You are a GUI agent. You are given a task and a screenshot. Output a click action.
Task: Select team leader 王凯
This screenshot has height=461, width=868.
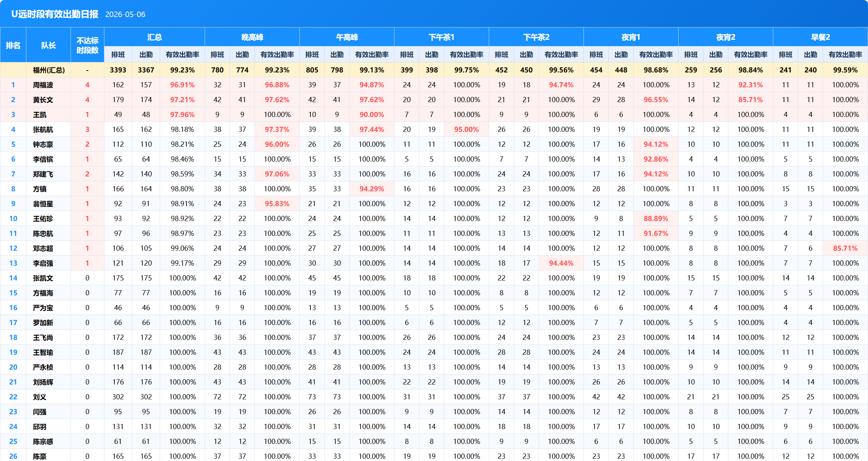click(40, 114)
